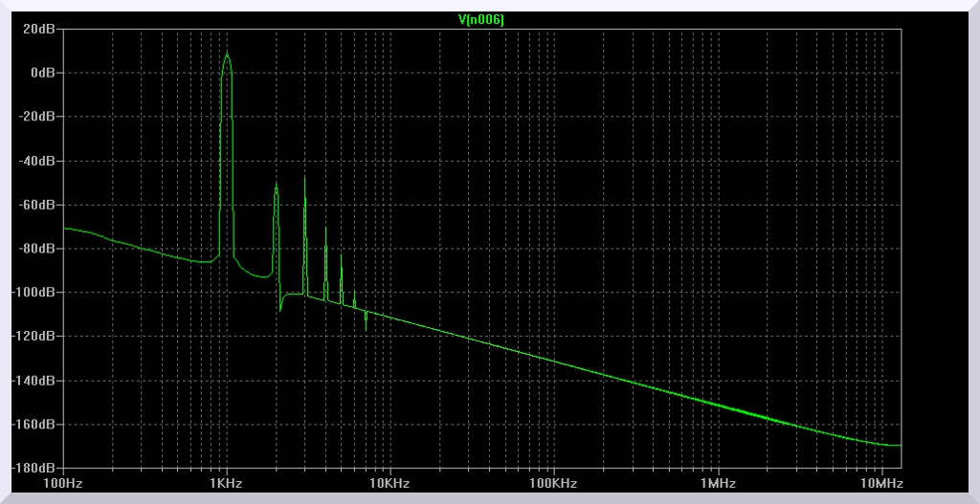This screenshot has width=980, height=504.
Task: Click the V(n006) trace label
Action: pos(482,19)
